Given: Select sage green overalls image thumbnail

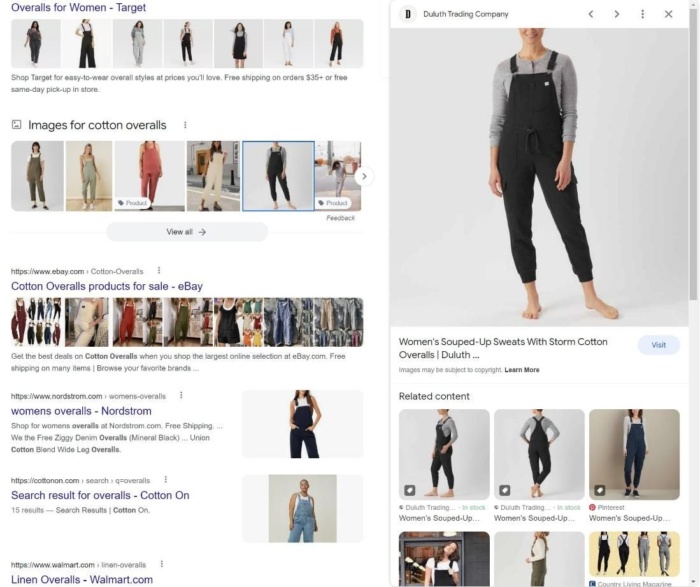Looking at the screenshot, I should tap(89, 176).
